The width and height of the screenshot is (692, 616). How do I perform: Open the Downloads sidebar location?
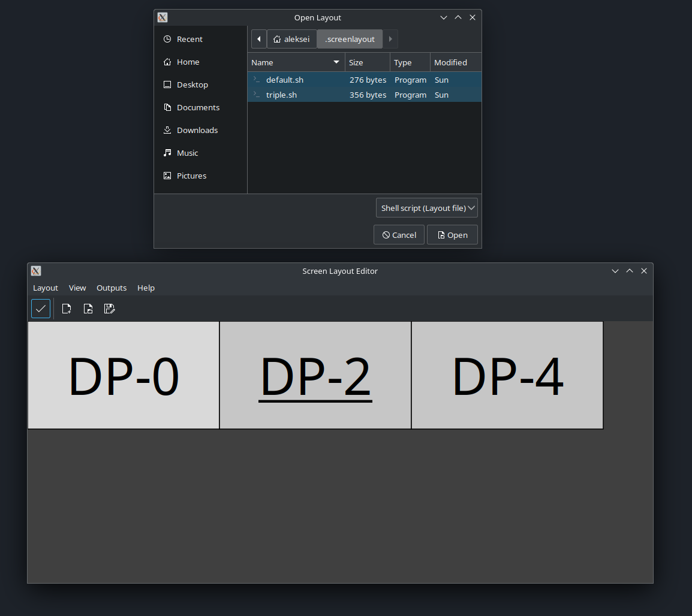tap(197, 130)
